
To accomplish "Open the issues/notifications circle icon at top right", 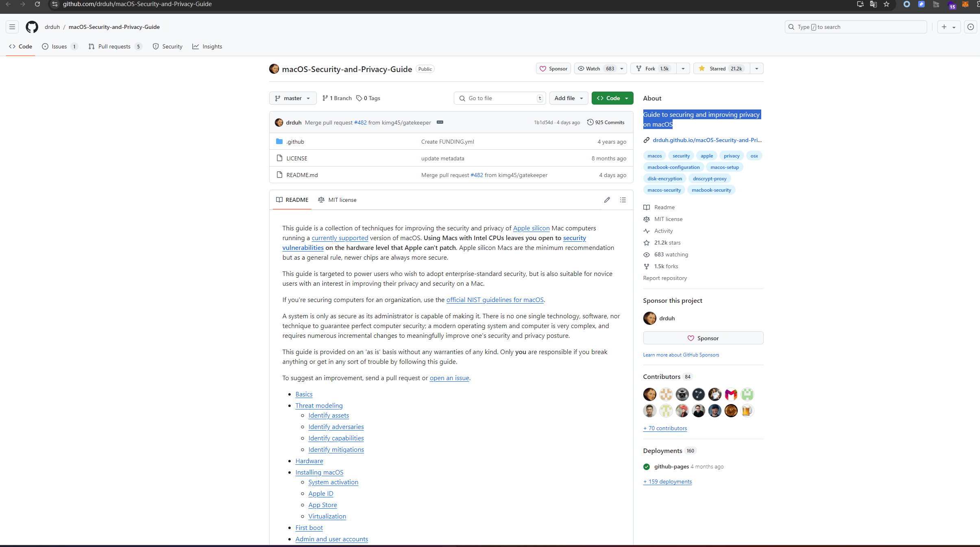I will 970,27.
